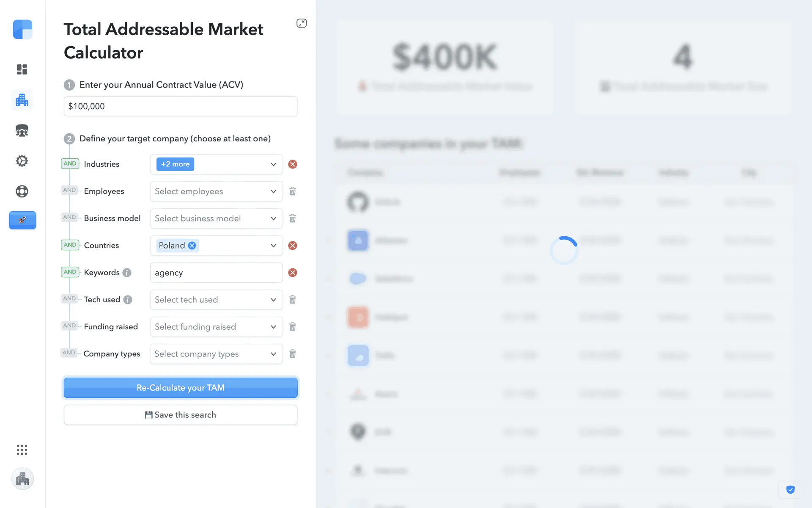
Task: Click Re-Calculate your TAM button
Action: 181,388
